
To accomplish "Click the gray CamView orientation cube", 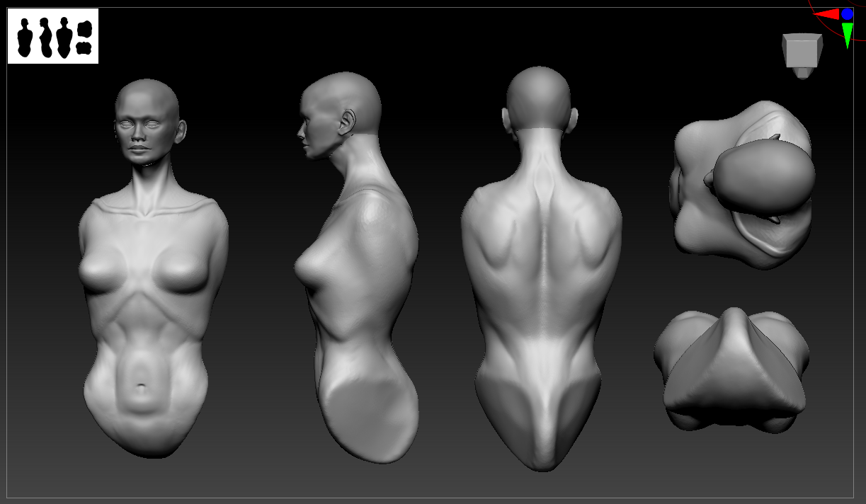I will tap(802, 55).
